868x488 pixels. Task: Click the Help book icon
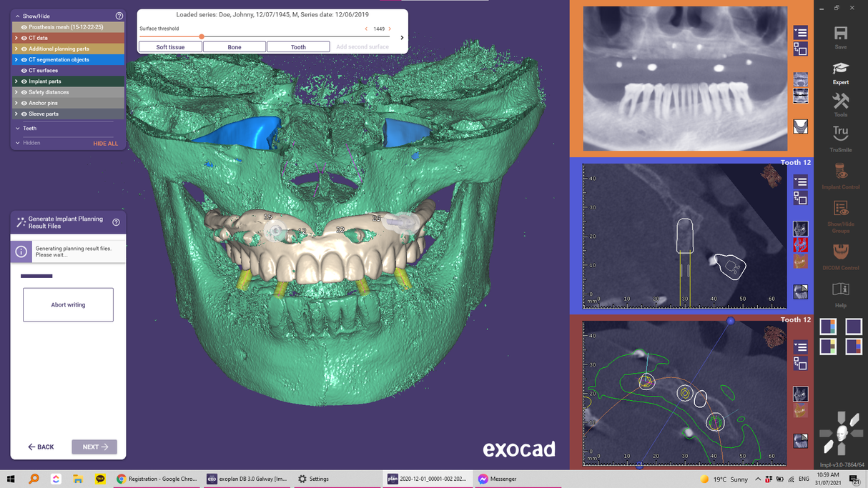(840, 290)
